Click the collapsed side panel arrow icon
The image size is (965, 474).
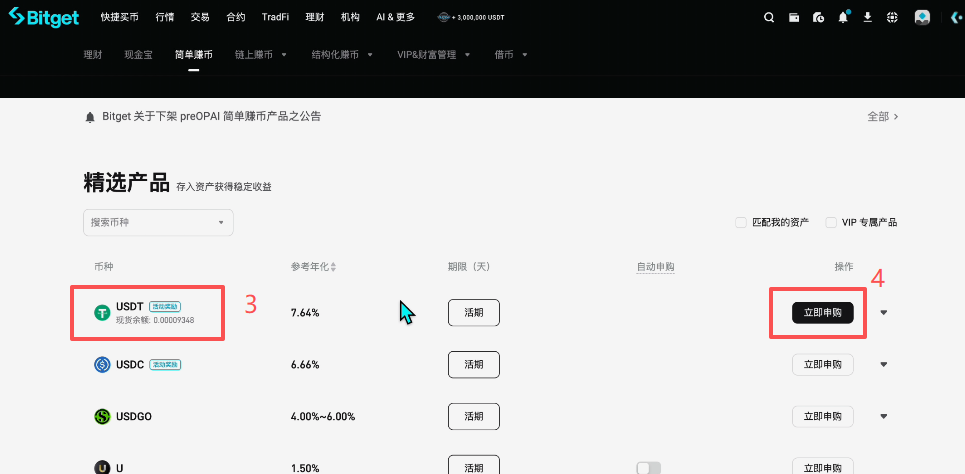coord(956,17)
